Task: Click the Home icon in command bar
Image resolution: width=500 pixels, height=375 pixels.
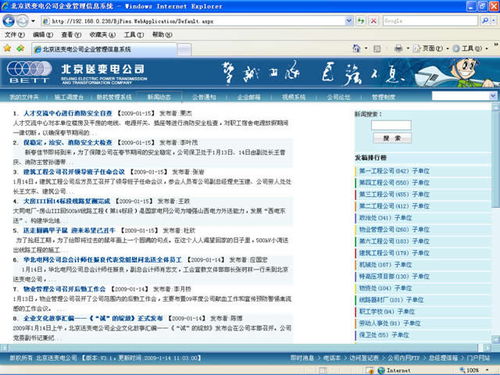Action: click(x=356, y=49)
